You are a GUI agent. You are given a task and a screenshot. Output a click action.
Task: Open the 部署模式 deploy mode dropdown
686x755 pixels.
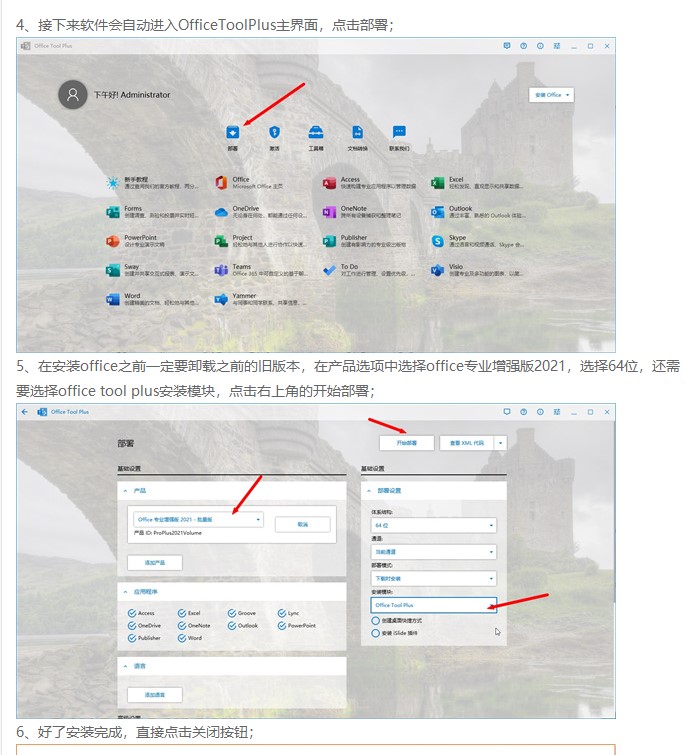coord(434,578)
